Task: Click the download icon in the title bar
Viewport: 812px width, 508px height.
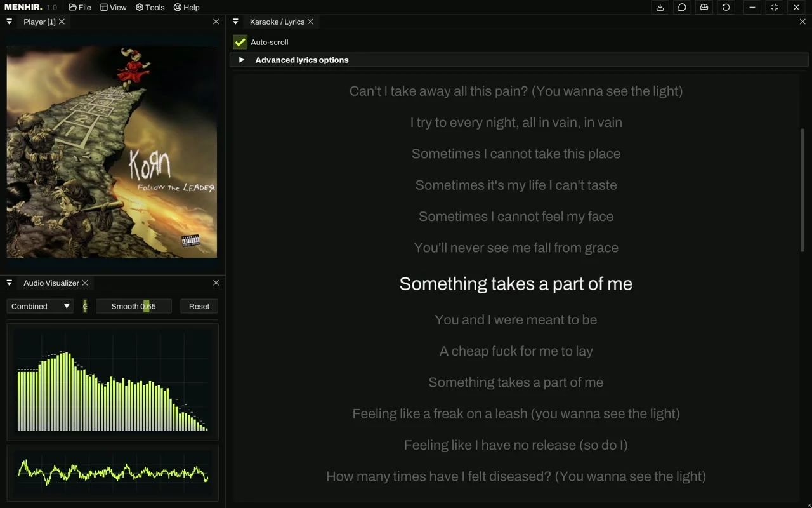Action: click(660, 8)
